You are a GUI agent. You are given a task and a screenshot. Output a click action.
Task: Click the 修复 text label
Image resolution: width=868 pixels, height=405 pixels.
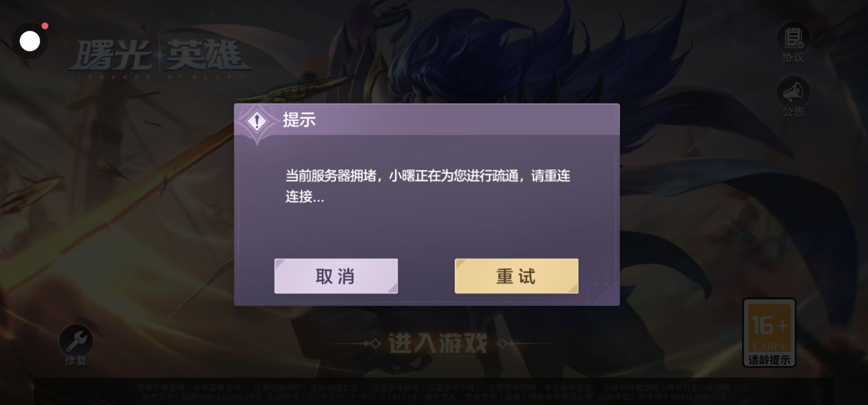[76, 361]
